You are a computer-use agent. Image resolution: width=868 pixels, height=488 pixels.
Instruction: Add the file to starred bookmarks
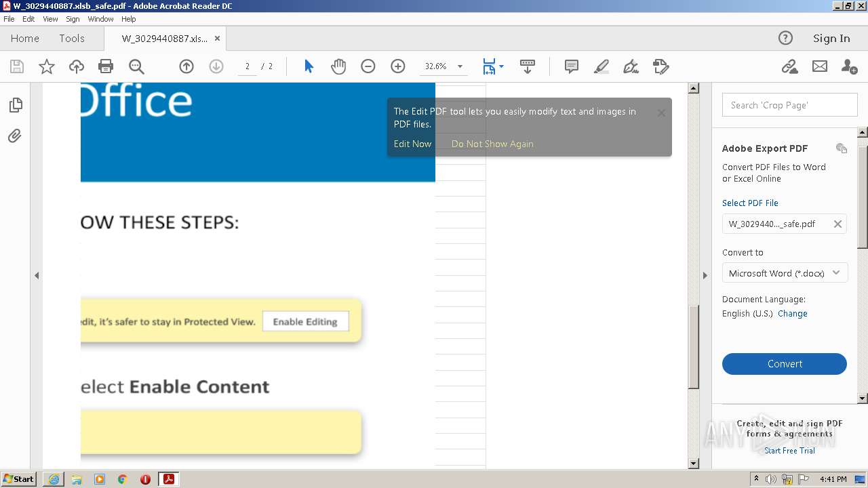click(x=47, y=66)
